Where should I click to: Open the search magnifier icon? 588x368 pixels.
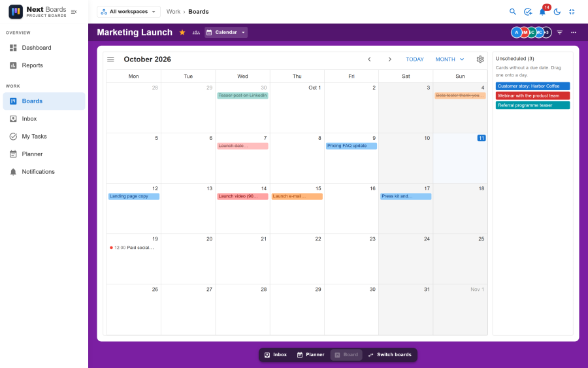tap(513, 12)
